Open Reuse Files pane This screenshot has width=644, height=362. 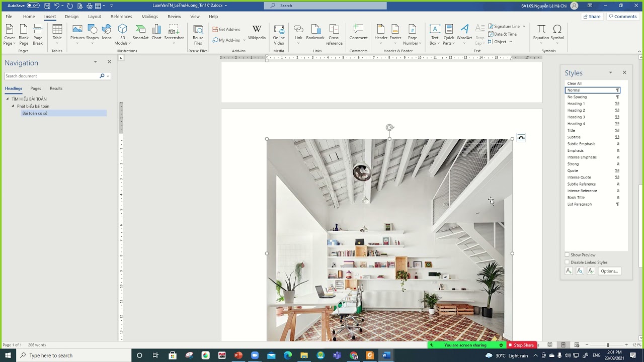point(198,34)
